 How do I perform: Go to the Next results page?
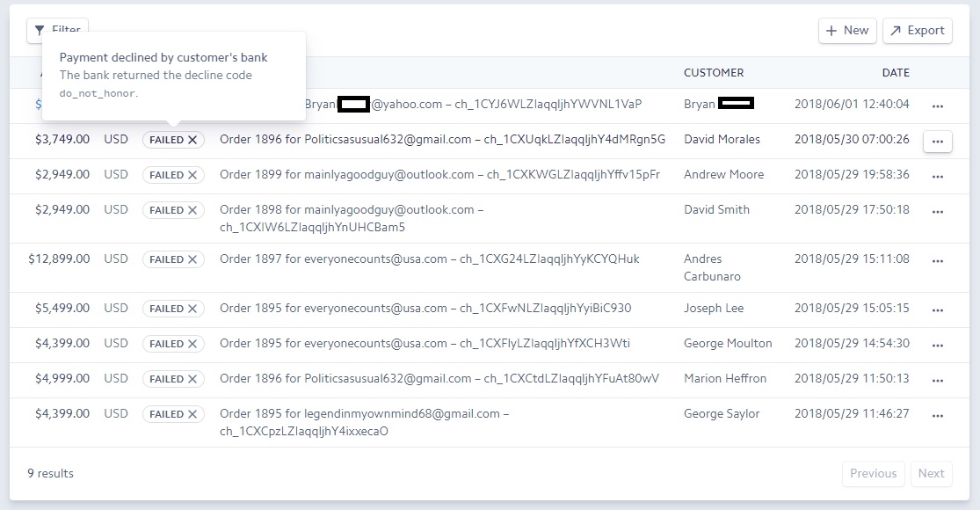931,473
